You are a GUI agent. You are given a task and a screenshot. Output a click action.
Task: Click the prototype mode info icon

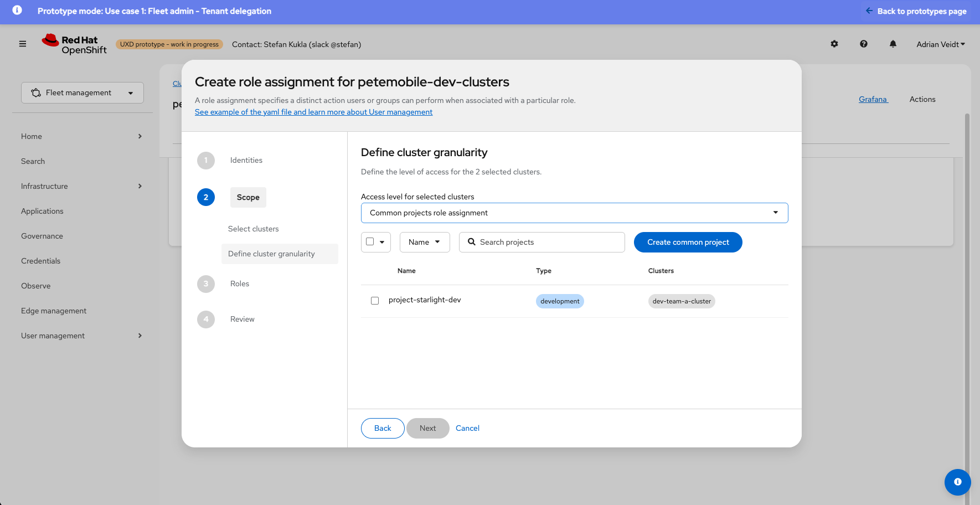click(x=17, y=11)
